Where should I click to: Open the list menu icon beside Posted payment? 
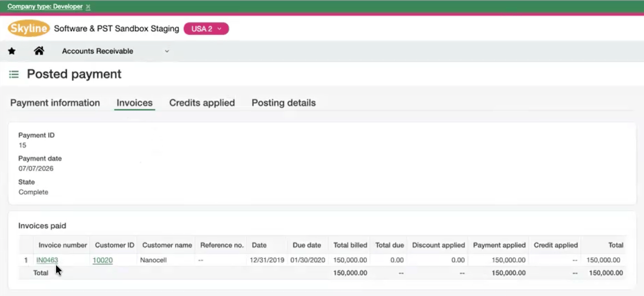point(14,74)
